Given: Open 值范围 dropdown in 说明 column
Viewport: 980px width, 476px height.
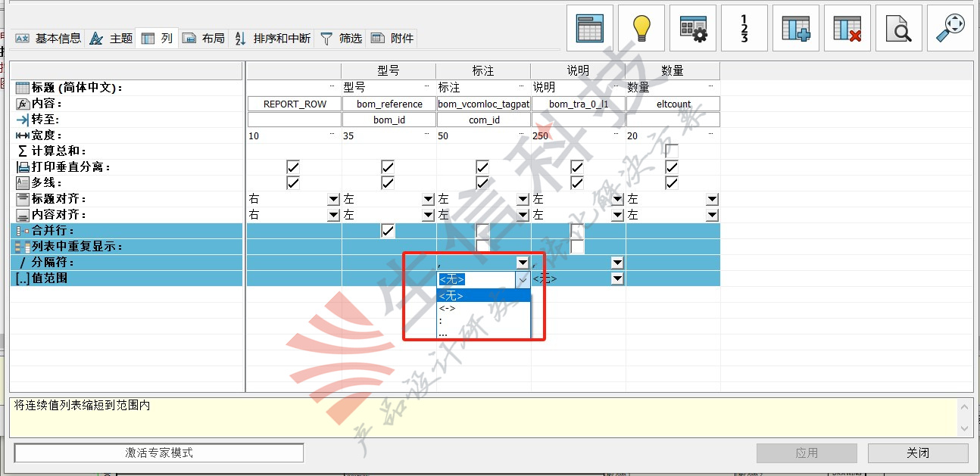Looking at the screenshot, I should [617, 278].
